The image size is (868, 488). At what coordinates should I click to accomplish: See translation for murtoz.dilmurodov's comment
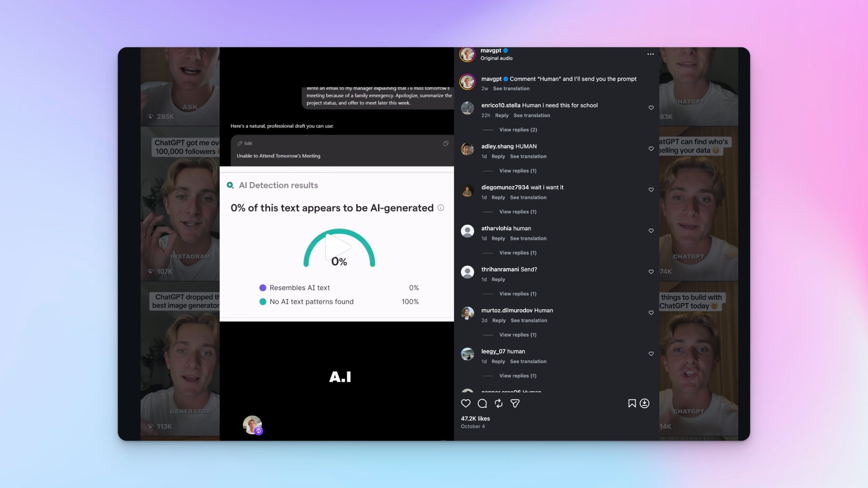[x=529, y=321]
